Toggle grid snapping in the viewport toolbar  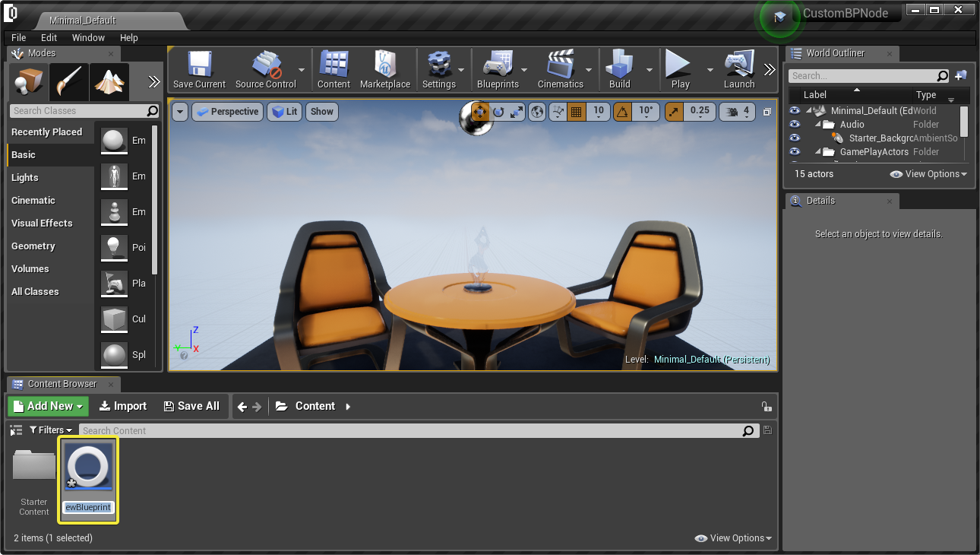(x=576, y=112)
